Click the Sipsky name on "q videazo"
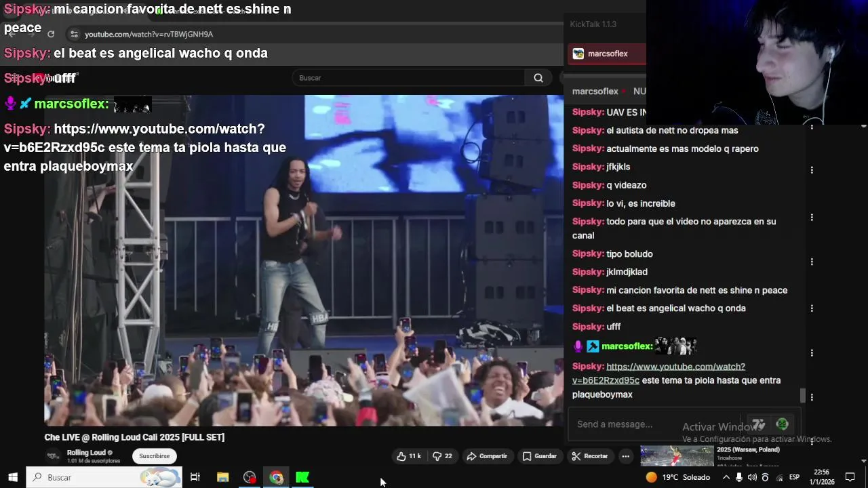The image size is (868, 488). pos(588,185)
